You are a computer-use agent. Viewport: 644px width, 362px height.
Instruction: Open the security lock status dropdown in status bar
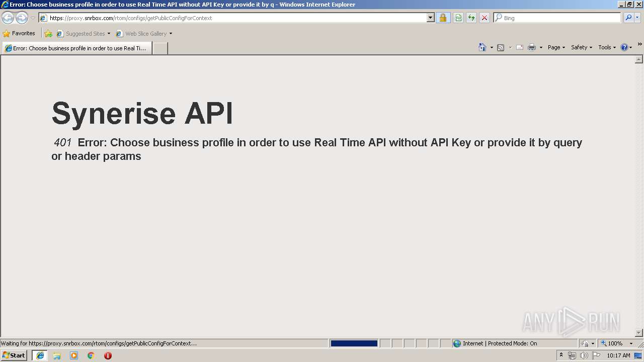pyautogui.click(x=587, y=343)
